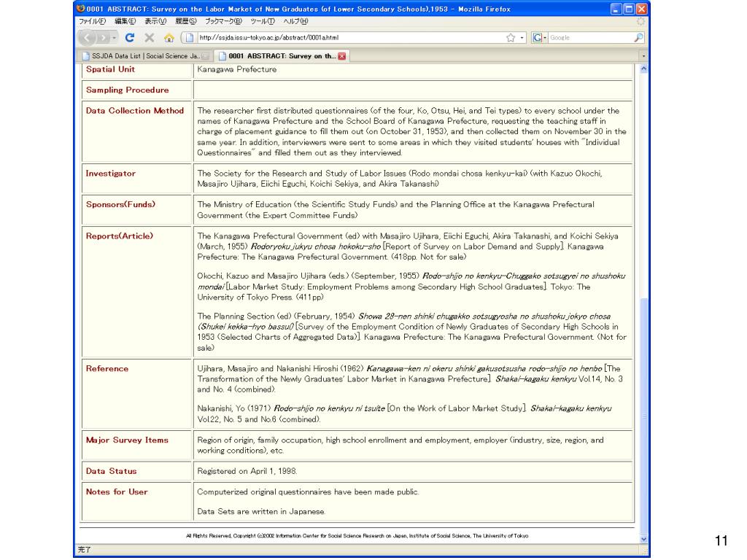
Task: Click "Computerized original questionnaires have been made public."
Action: click(309, 492)
